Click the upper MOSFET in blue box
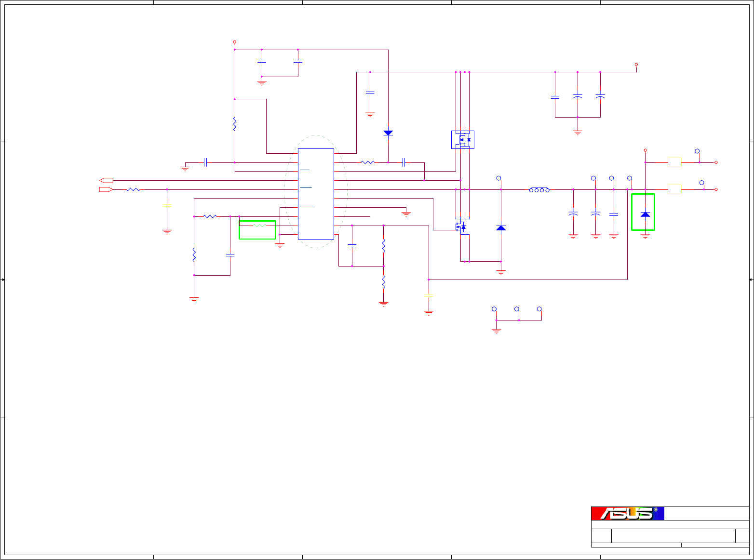 pyautogui.click(x=463, y=140)
